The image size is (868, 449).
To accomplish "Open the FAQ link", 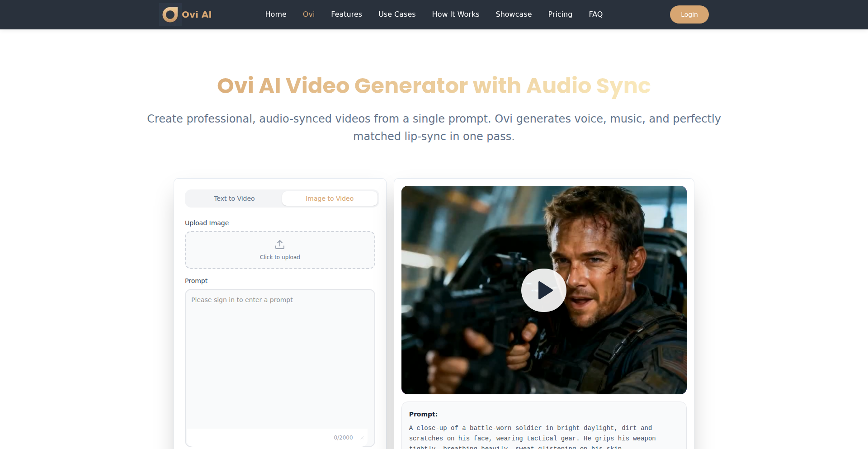I will [x=596, y=14].
